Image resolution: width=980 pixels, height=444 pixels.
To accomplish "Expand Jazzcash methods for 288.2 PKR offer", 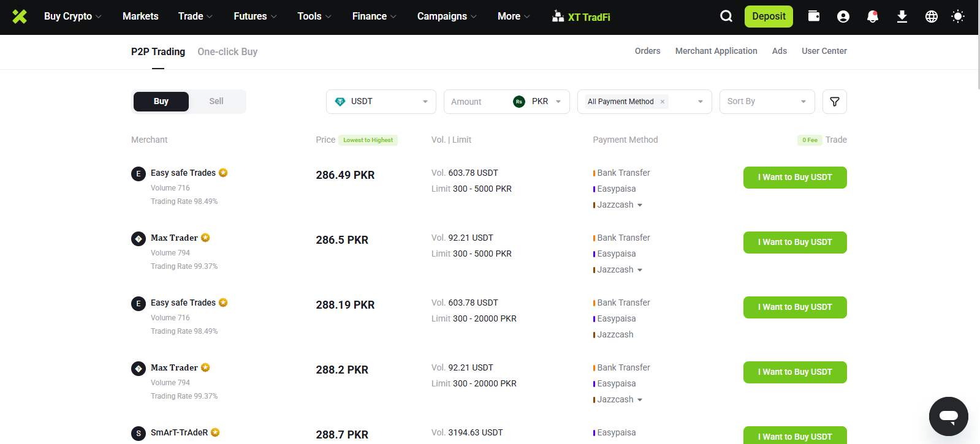I will click(x=640, y=400).
